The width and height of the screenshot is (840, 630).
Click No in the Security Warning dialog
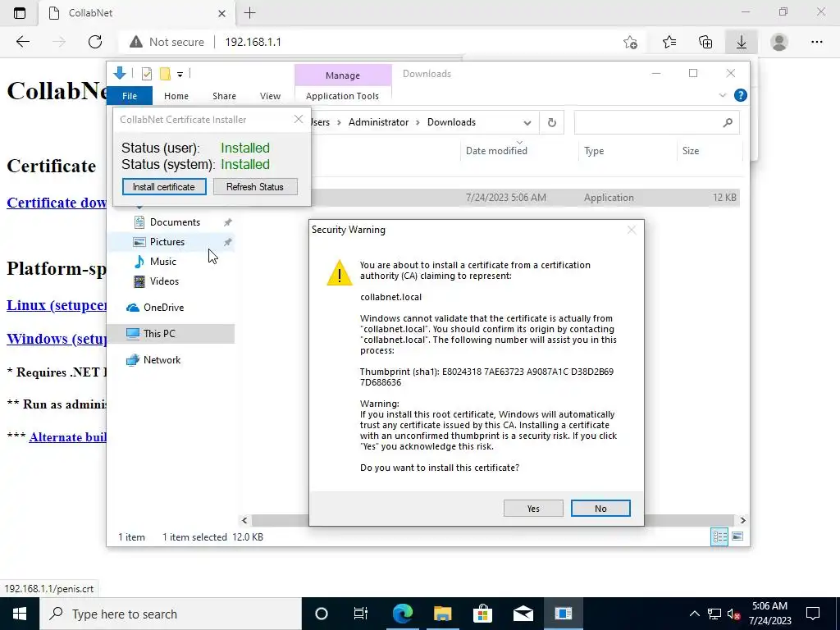click(x=600, y=509)
